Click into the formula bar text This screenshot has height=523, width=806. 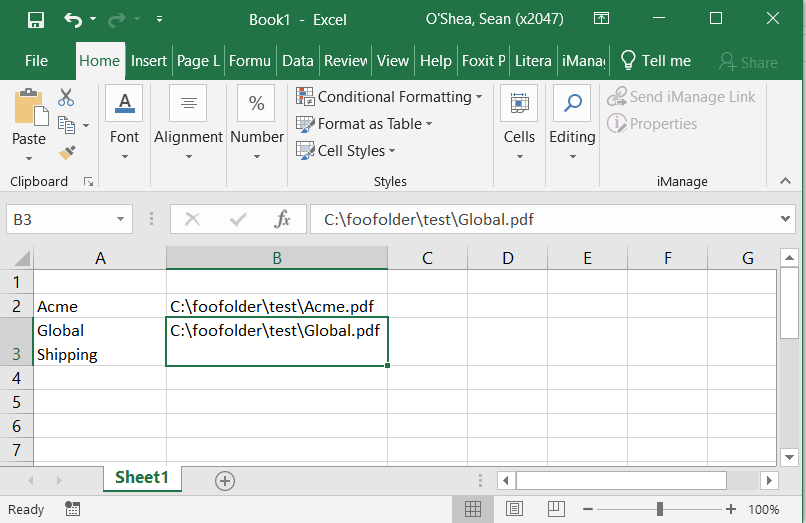pos(543,220)
